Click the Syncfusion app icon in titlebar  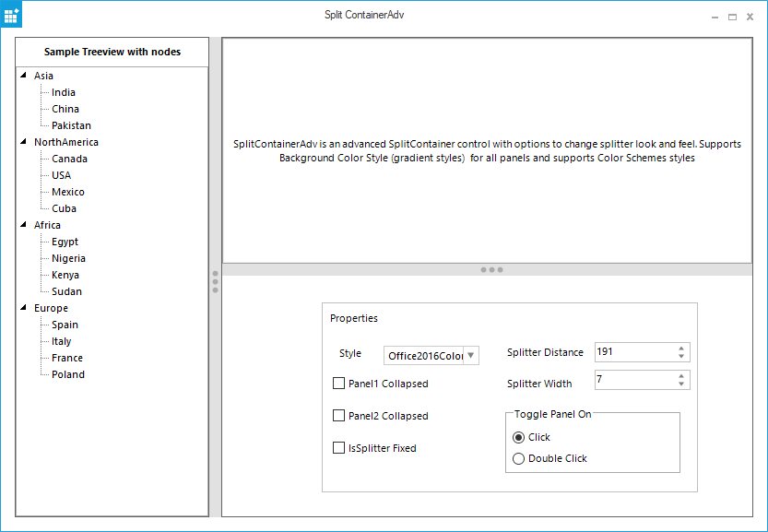11,14
